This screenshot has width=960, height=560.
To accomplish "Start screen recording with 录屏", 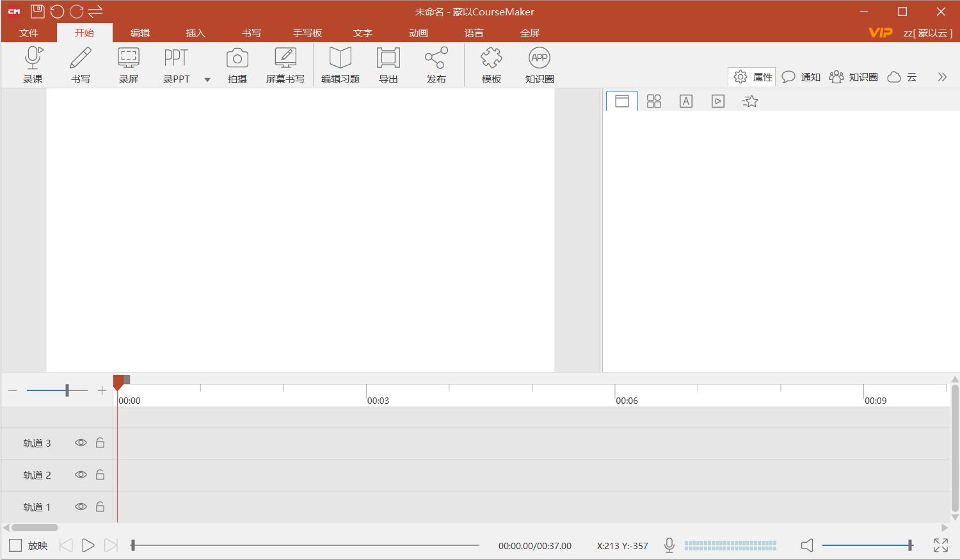I will tap(129, 59).
